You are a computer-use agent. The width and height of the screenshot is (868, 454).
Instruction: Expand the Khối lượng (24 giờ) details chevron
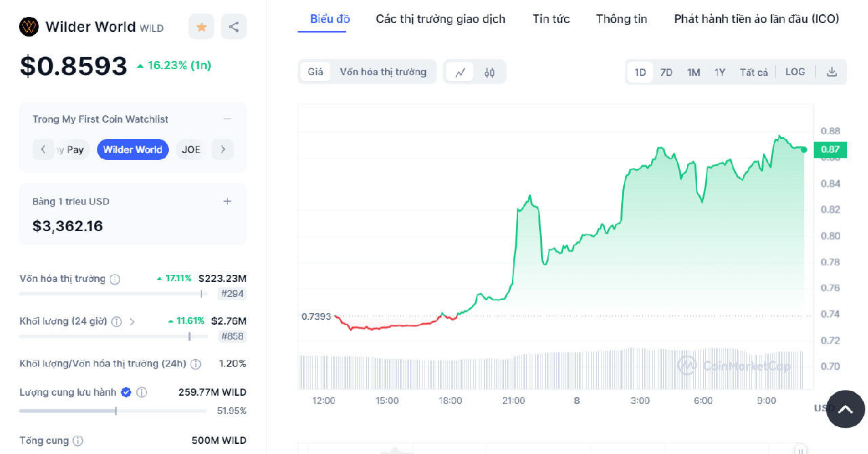click(132, 321)
